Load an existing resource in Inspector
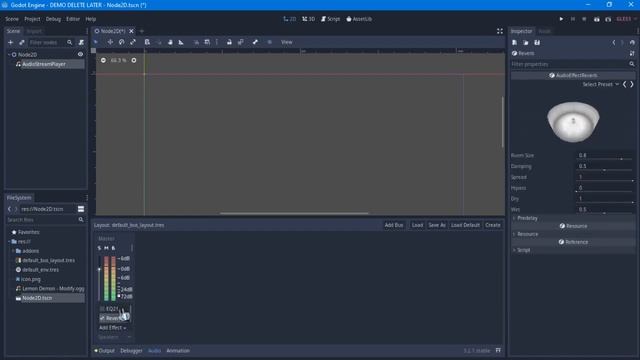This screenshot has height=360, width=640. click(x=526, y=42)
